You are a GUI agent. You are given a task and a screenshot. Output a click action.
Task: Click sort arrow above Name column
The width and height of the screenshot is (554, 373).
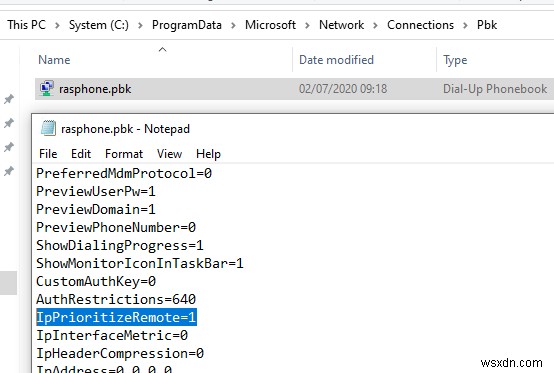tap(163, 49)
